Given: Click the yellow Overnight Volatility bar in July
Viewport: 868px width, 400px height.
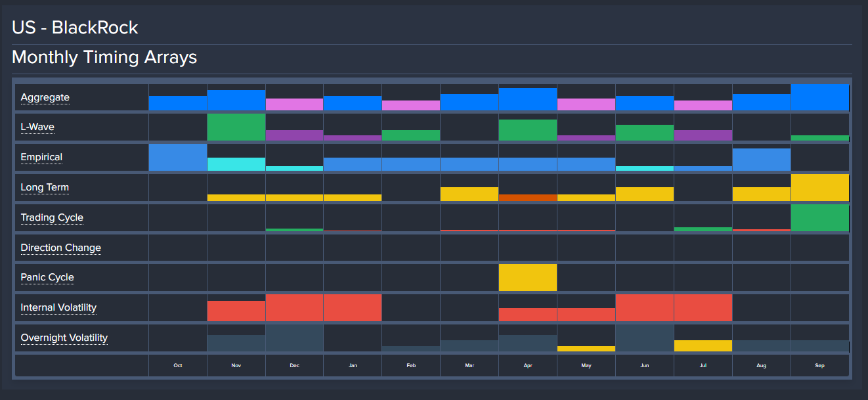Looking at the screenshot, I should [703, 345].
